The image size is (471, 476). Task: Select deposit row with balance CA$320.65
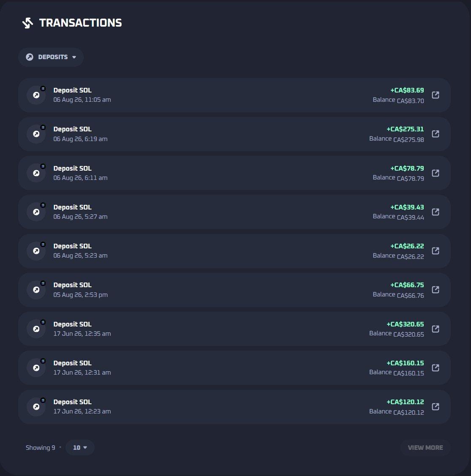pos(234,329)
